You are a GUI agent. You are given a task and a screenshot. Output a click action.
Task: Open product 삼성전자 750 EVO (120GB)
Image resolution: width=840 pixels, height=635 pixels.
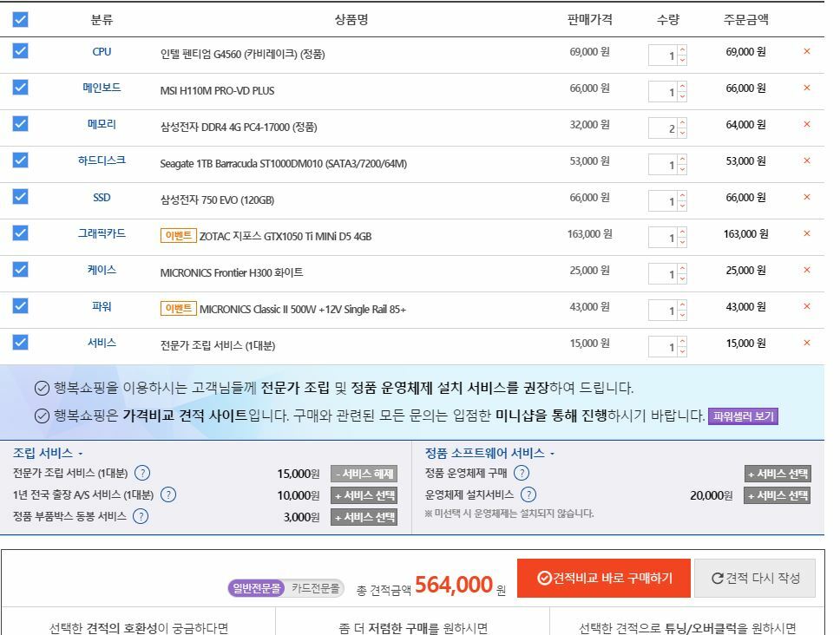click(x=217, y=200)
